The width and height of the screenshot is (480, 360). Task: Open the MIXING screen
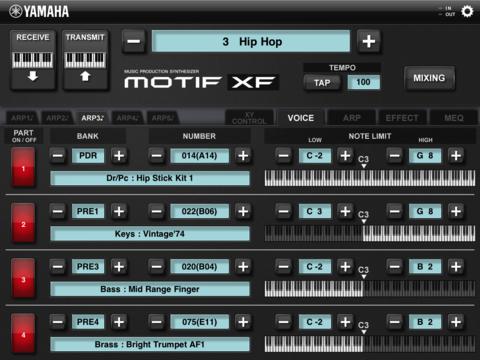click(x=429, y=78)
